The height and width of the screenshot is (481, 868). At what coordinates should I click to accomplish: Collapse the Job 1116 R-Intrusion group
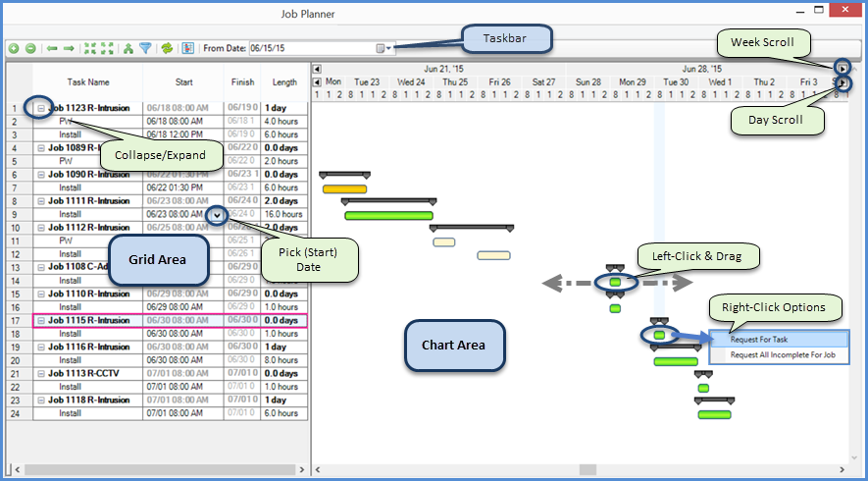coord(40,347)
